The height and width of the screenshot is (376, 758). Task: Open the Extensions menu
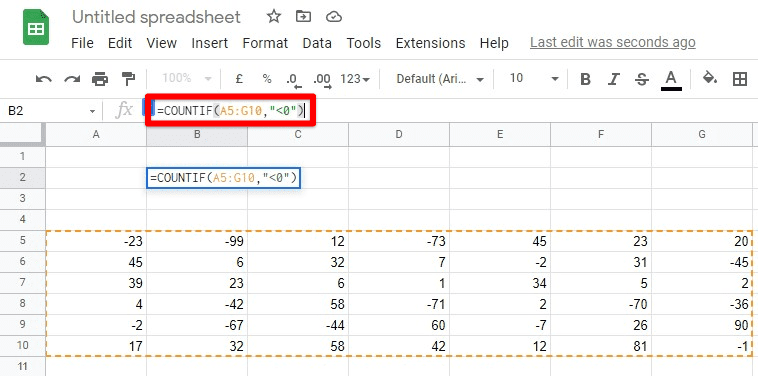click(x=430, y=43)
